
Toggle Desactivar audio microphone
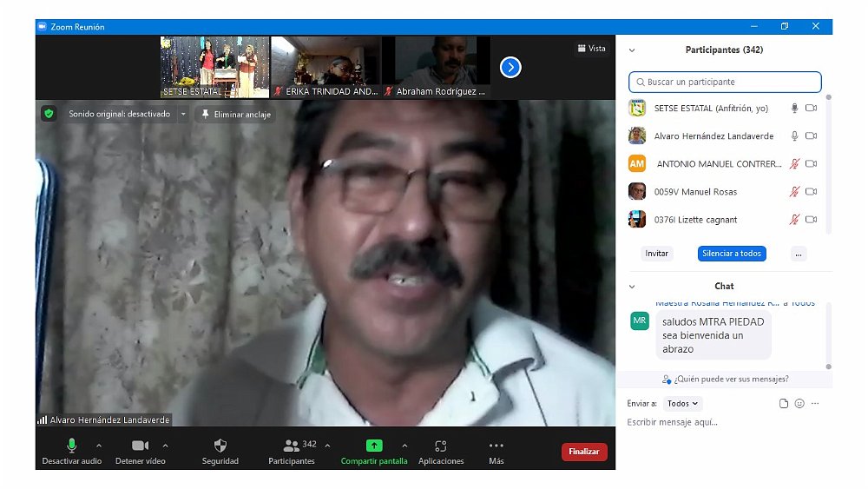click(72, 446)
